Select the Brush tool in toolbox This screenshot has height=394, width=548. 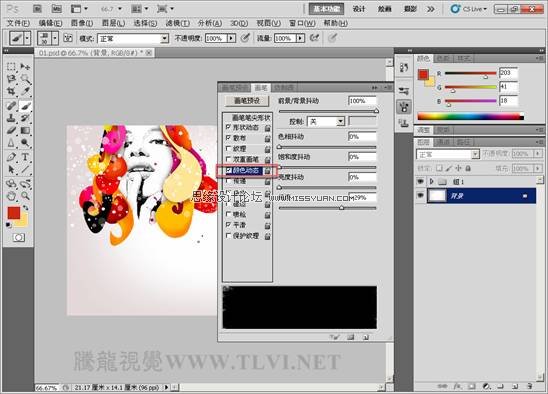click(25, 105)
